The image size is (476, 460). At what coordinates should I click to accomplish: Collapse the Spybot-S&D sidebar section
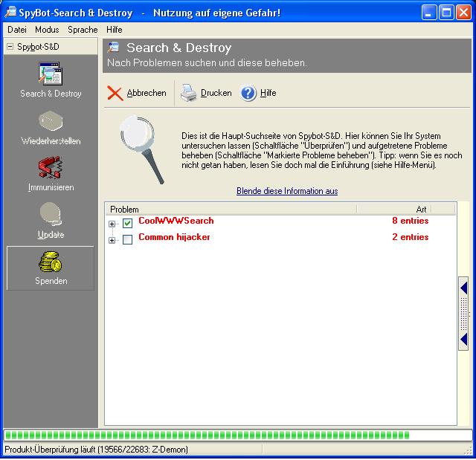point(10,47)
